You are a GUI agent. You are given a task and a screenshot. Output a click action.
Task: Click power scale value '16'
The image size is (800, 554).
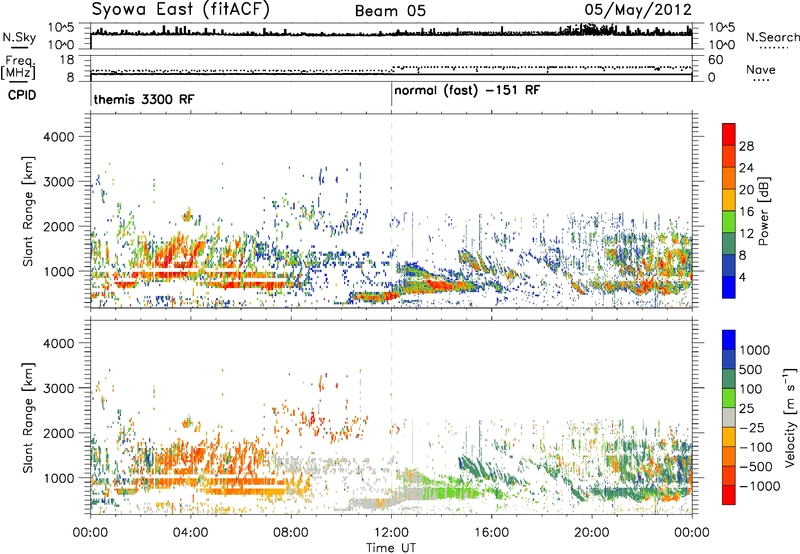pos(746,211)
